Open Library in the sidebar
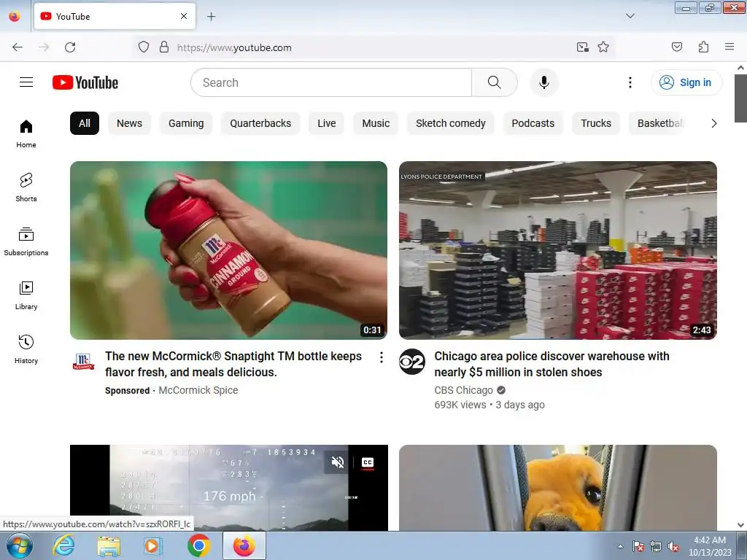This screenshot has width=747, height=560. tap(26, 296)
